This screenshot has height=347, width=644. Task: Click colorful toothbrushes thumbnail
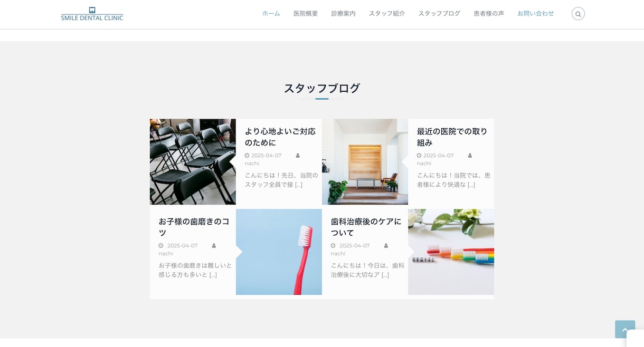pos(451,252)
